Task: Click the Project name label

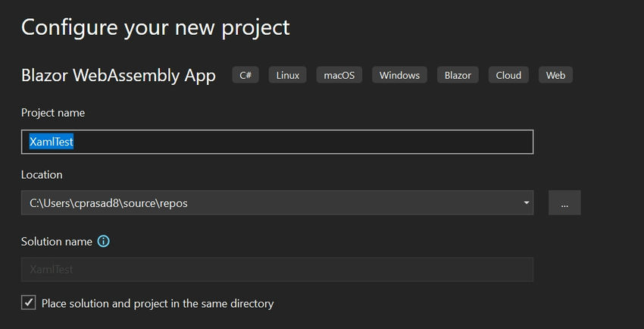Action: coord(53,113)
